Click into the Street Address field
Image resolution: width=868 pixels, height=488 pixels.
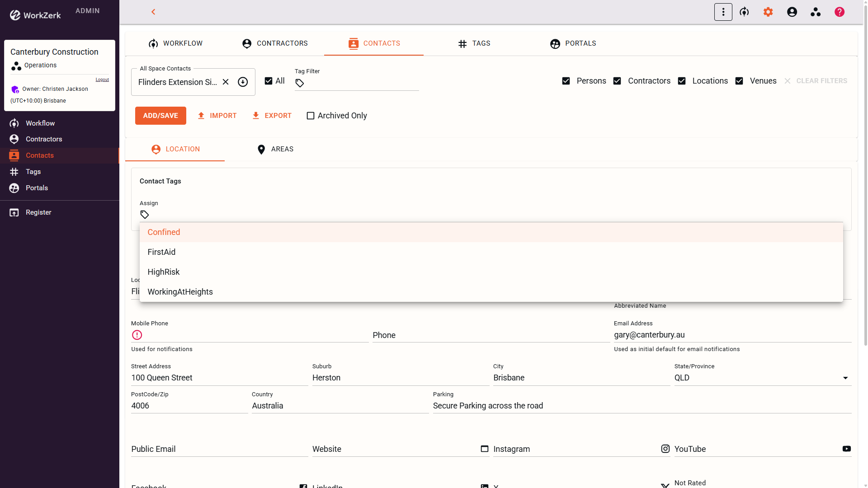pyautogui.click(x=219, y=378)
